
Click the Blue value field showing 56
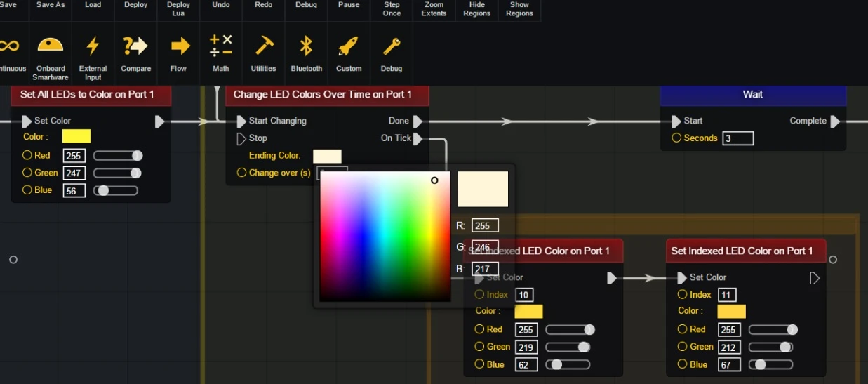point(74,190)
